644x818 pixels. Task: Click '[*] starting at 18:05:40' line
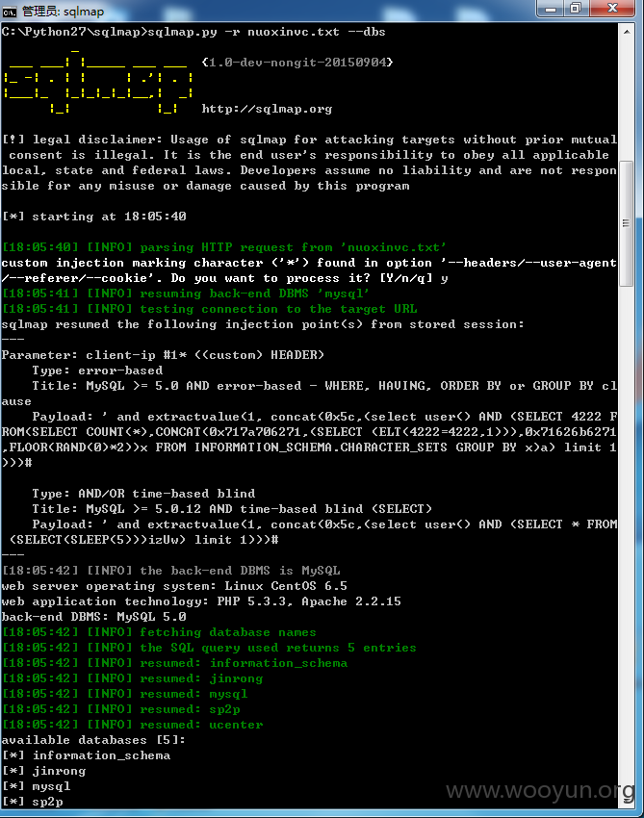pos(94,217)
